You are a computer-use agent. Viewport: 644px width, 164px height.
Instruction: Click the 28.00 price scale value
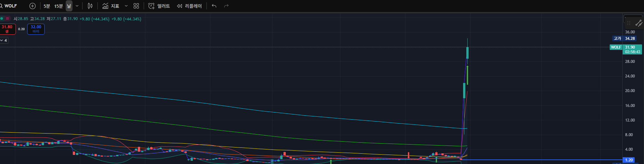(630, 61)
